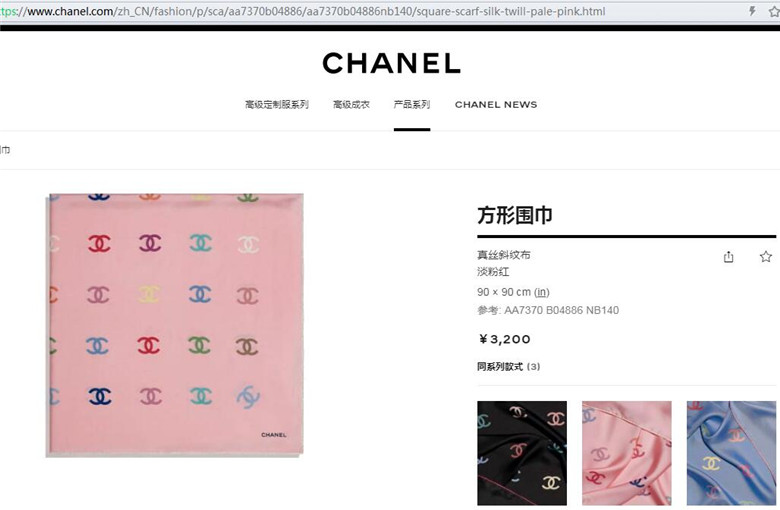Click the ¥3,200 price text
The image size is (780, 510).
click(x=504, y=339)
